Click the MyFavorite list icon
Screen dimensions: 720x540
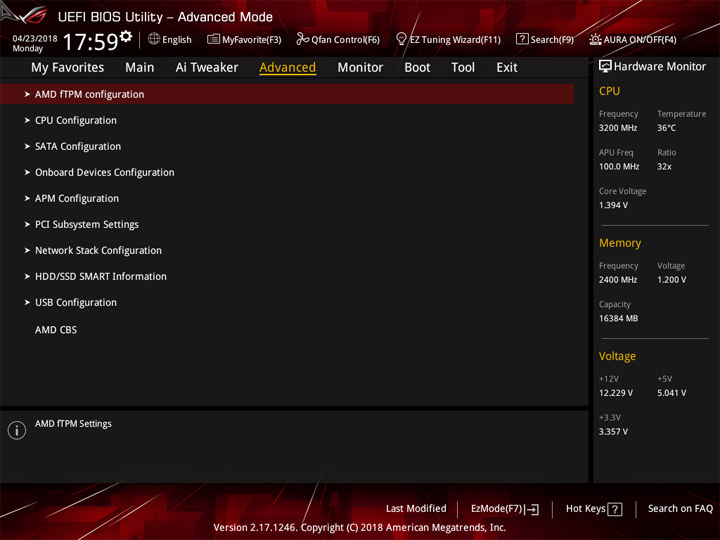tap(213, 39)
